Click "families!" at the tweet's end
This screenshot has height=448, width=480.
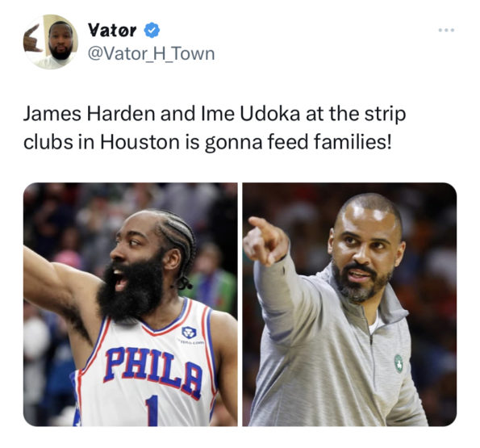pyautogui.click(x=353, y=142)
